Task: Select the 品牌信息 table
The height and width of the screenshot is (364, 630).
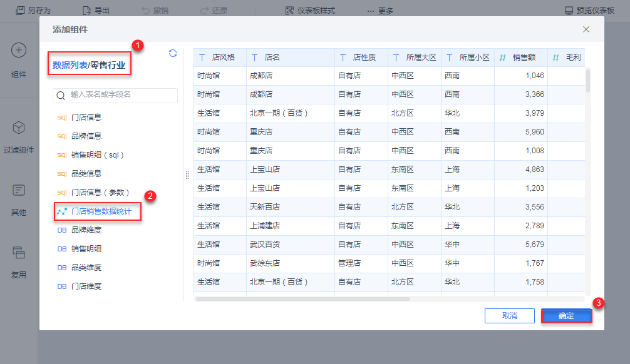Action: (x=86, y=136)
